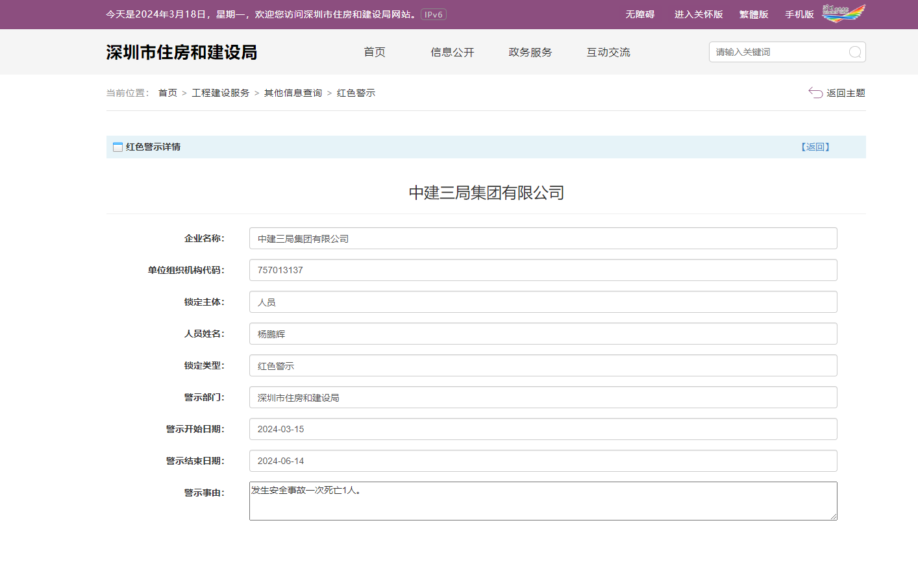The width and height of the screenshot is (918, 588).
Task: Click the search magnifier icon
Action: click(854, 52)
